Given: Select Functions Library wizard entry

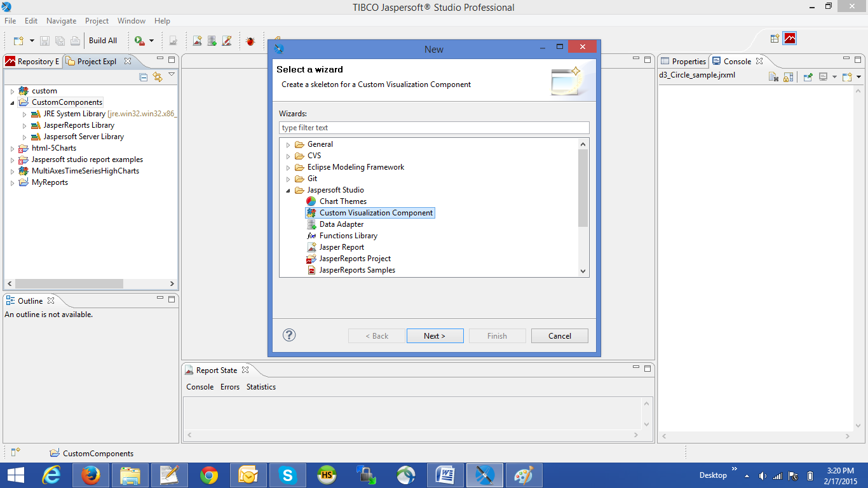Looking at the screenshot, I should click(x=348, y=236).
